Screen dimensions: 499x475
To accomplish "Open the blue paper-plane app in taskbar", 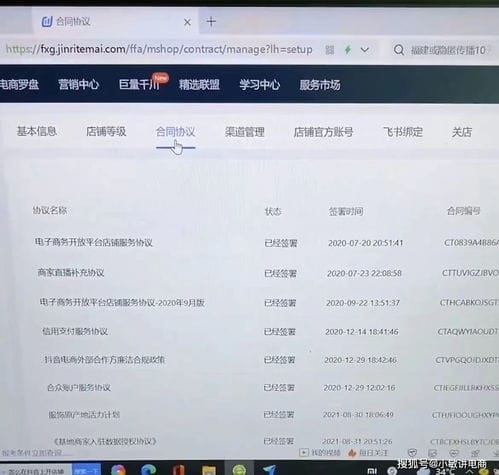I will tap(269, 470).
